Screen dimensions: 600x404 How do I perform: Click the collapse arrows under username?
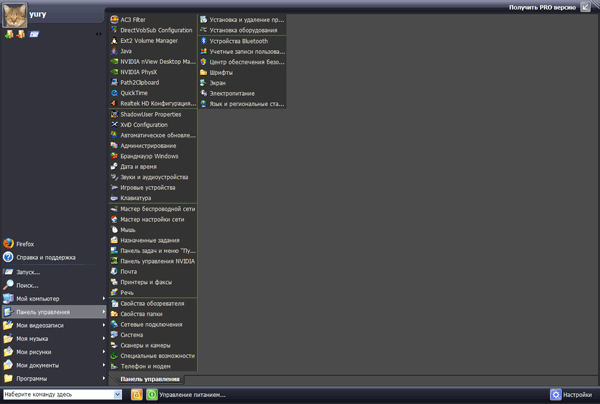99,34
